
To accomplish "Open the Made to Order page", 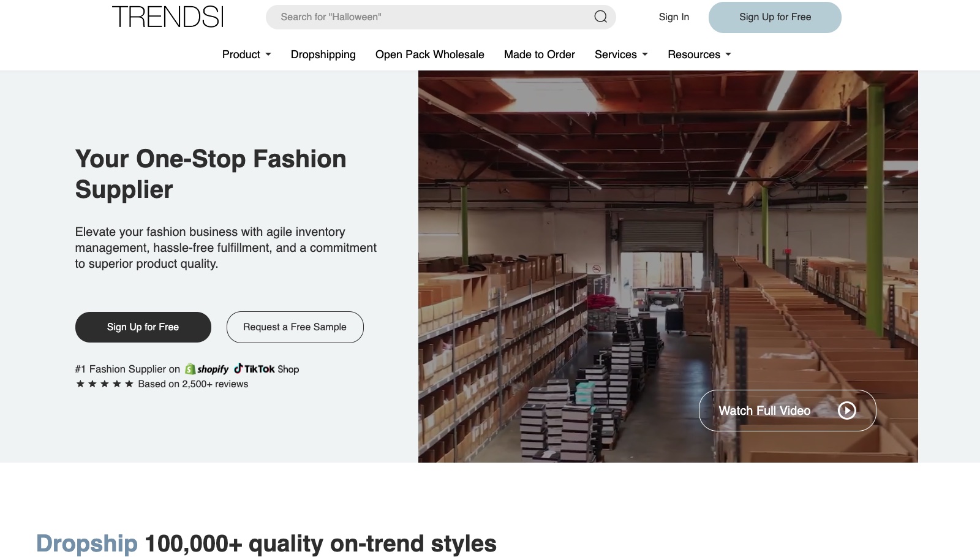I will click(x=539, y=55).
